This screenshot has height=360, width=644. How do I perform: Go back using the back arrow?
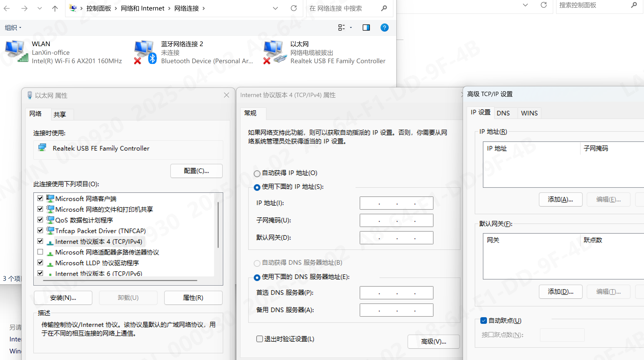7,8
